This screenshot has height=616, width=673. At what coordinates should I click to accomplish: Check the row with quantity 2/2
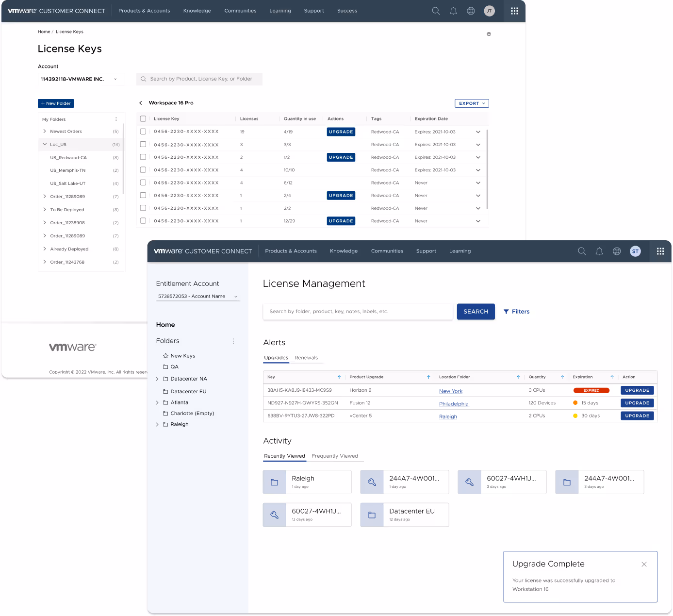[x=143, y=208]
